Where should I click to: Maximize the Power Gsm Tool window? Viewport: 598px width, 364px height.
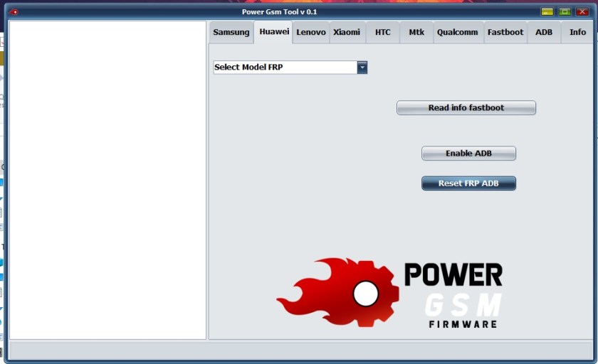[565, 12]
